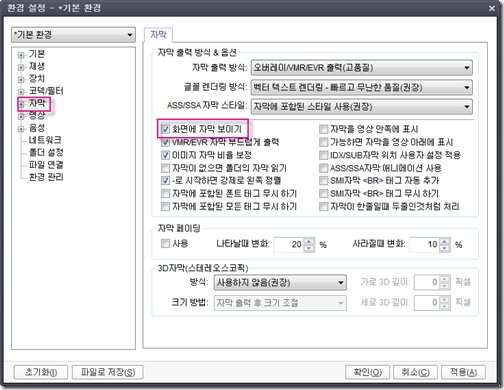Confirm settings with 확인(O) button
The height and width of the screenshot is (390, 504).
[x=367, y=372]
